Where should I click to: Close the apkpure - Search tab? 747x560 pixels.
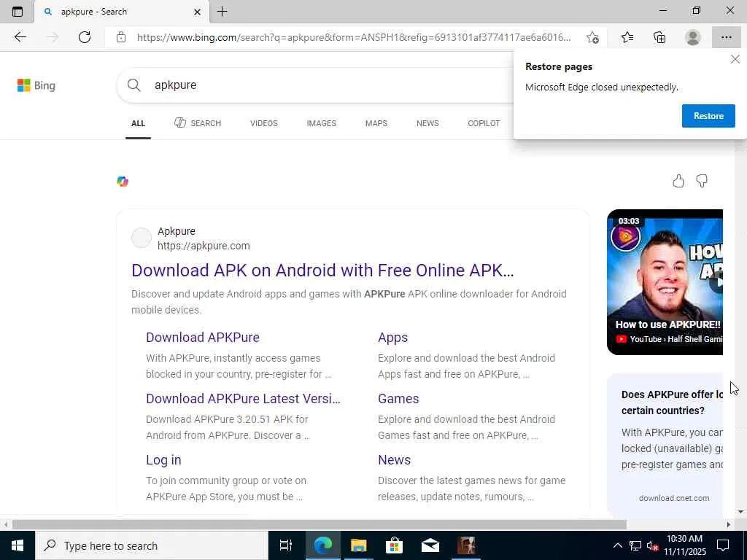[x=197, y=12]
